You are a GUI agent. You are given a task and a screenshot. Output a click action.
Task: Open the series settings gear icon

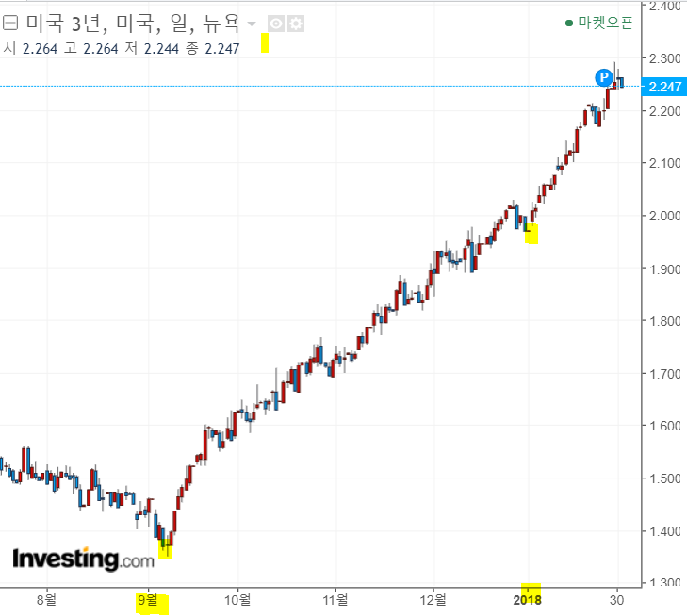click(x=296, y=24)
